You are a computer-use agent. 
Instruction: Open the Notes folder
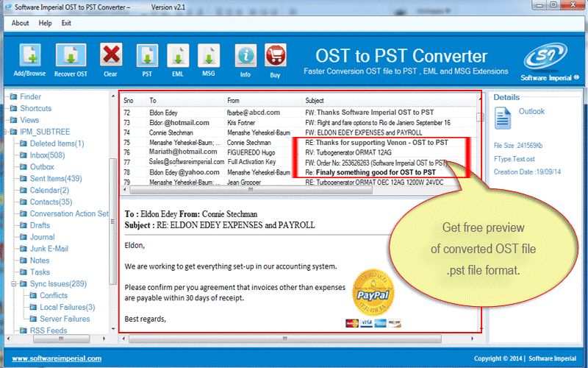point(40,261)
